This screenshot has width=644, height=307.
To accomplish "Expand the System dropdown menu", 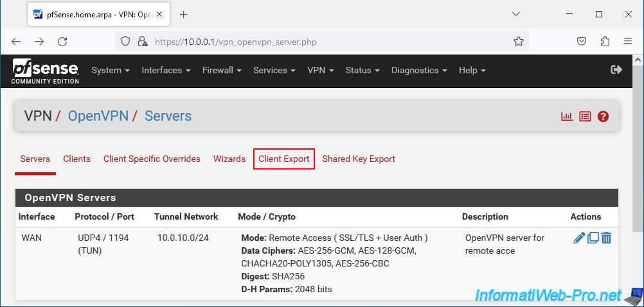I will 111,70.
